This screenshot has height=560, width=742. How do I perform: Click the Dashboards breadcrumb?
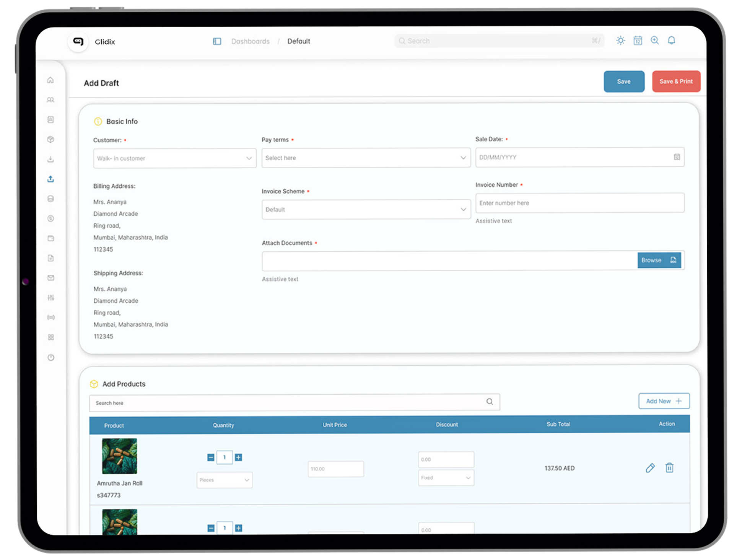251,41
